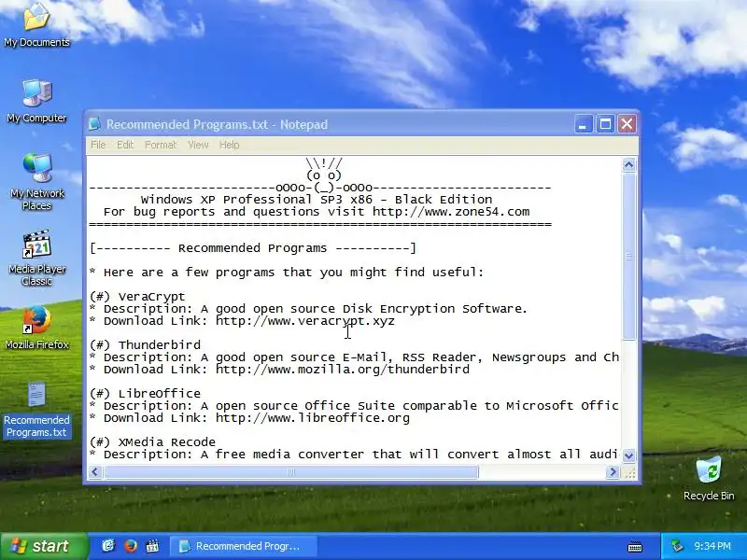Click the vertical scrollbar up arrow
747x560 pixels.
coord(628,165)
